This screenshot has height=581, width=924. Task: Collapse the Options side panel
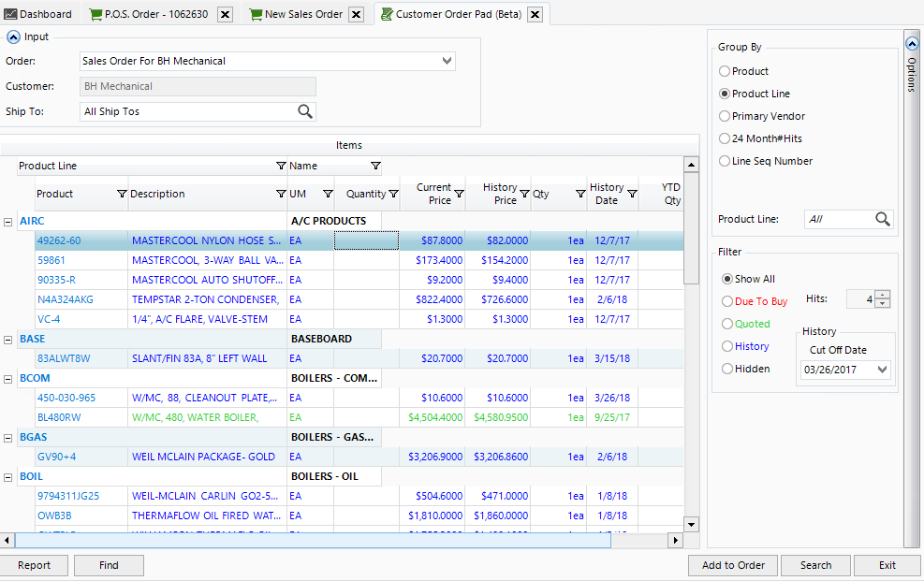pyautogui.click(x=911, y=43)
